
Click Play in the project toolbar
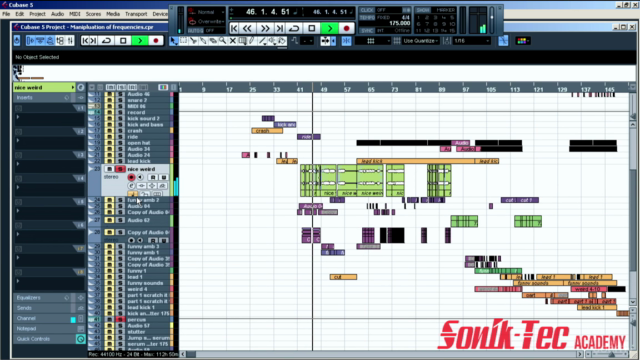tap(140, 40)
